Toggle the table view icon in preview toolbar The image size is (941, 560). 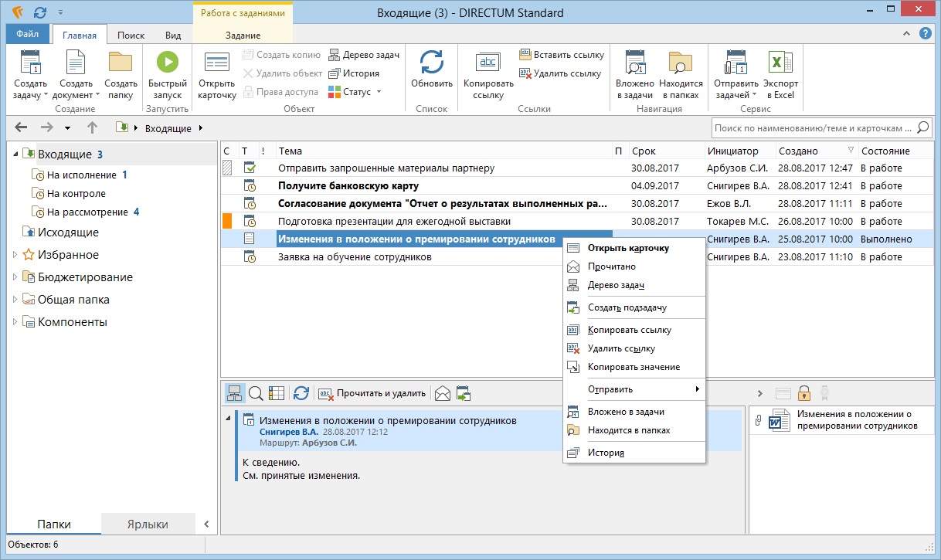coord(277,393)
